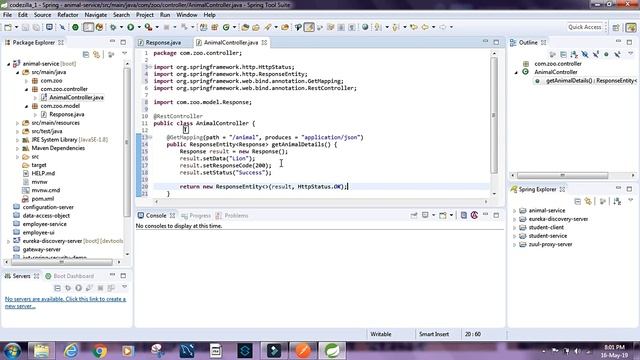Run the application with green Run icon
This screenshot has width=640, height=360.
coord(131,27)
